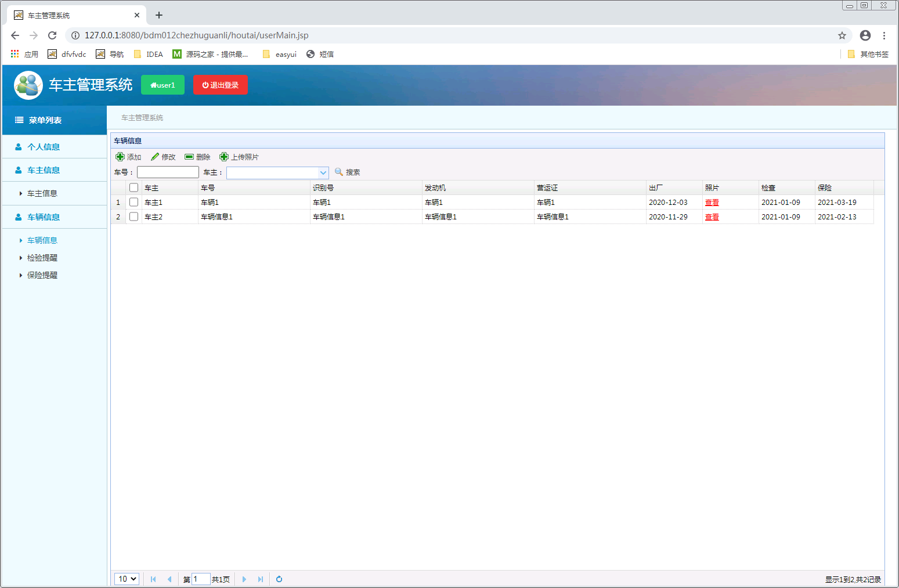The width and height of the screenshot is (899, 588).
Task: Sort by 保险 column header
Action: pos(844,187)
